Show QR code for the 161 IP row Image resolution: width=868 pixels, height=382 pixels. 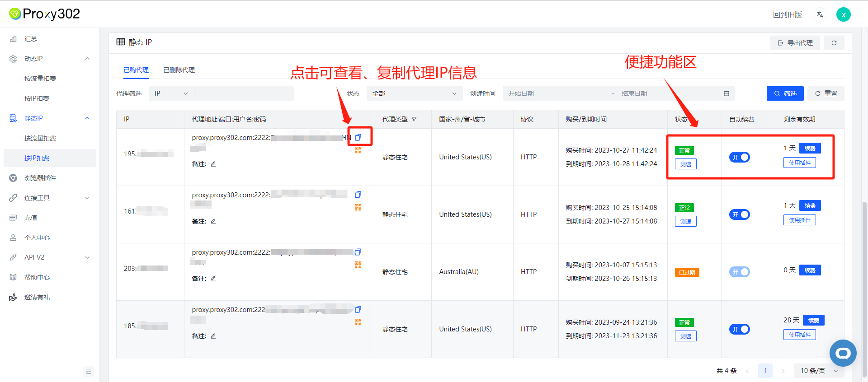pos(358,207)
